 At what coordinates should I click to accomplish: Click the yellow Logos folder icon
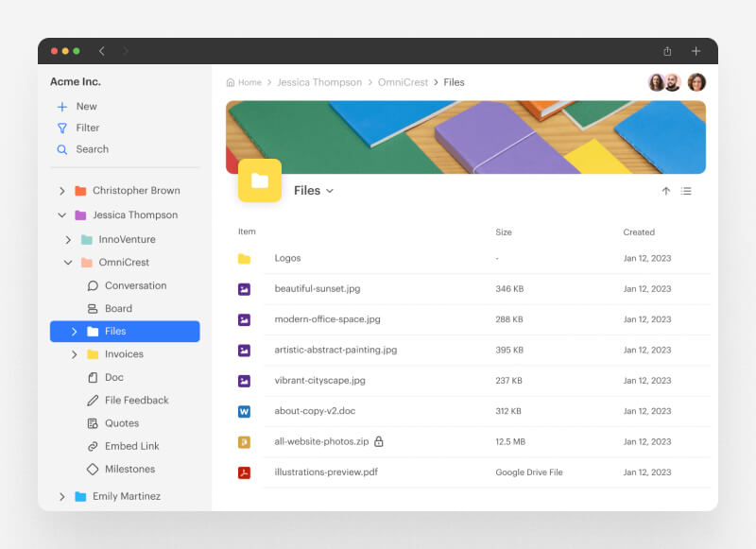pyautogui.click(x=244, y=259)
